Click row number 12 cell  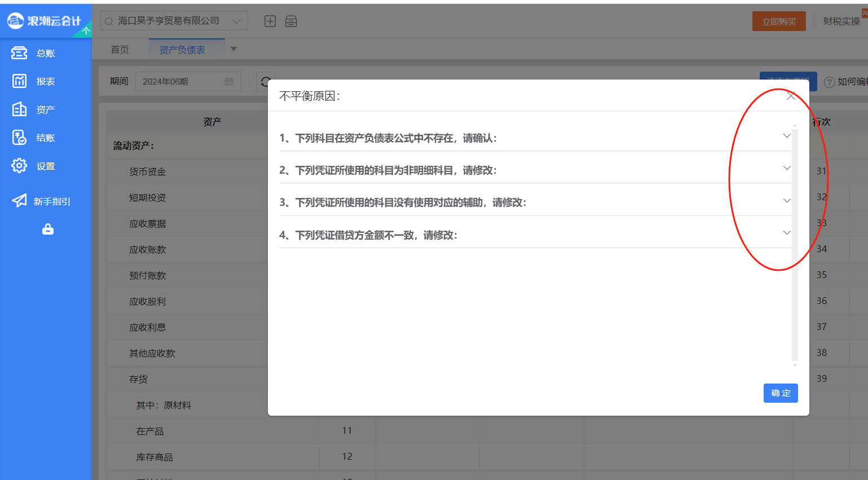click(347, 456)
